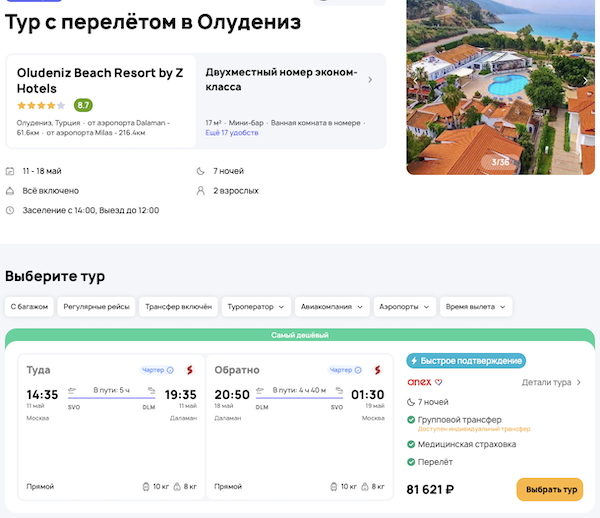Toggle the С багажом filter
Screen dimensions: 600x518
[29, 307]
